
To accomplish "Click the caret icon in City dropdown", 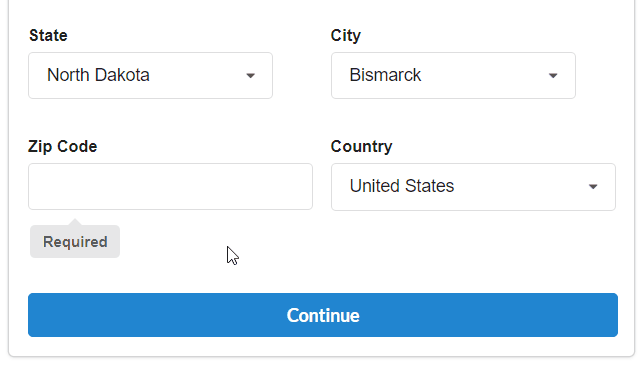I will coord(553,75).
